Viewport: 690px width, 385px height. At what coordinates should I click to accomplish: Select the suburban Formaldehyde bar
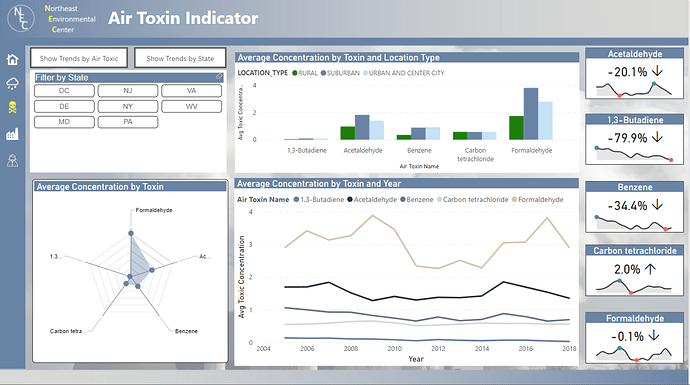click(531, 114)
